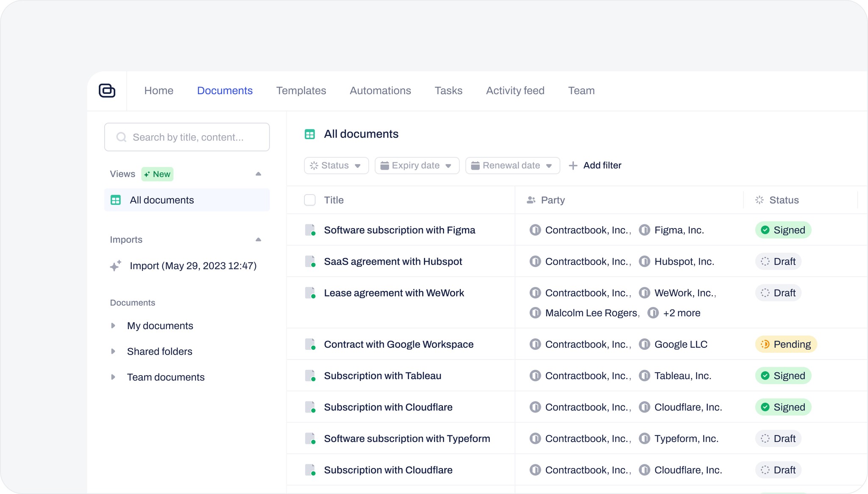868x494 pixels.
Task: Open the Contractbook logo home icon
Action: [107, 90]
